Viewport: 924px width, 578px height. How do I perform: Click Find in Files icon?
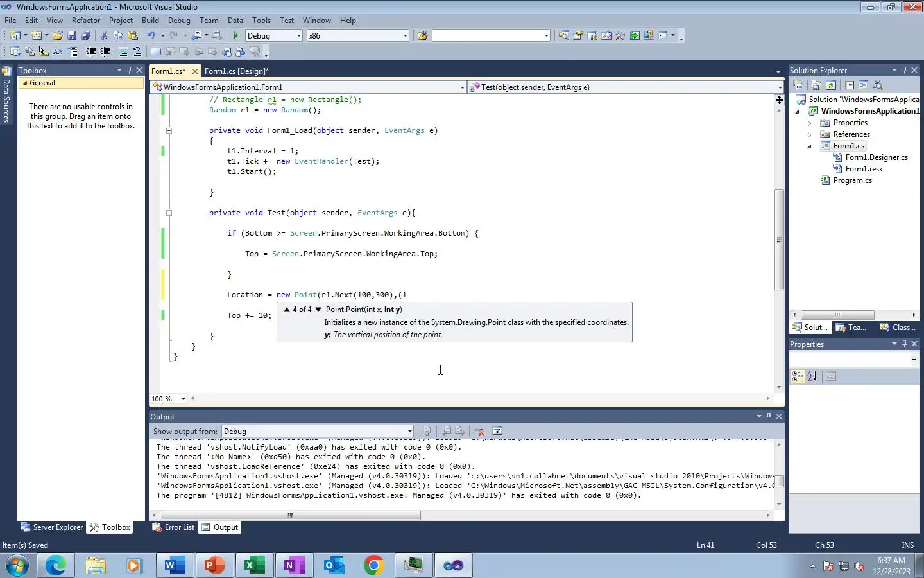(422, 36)
